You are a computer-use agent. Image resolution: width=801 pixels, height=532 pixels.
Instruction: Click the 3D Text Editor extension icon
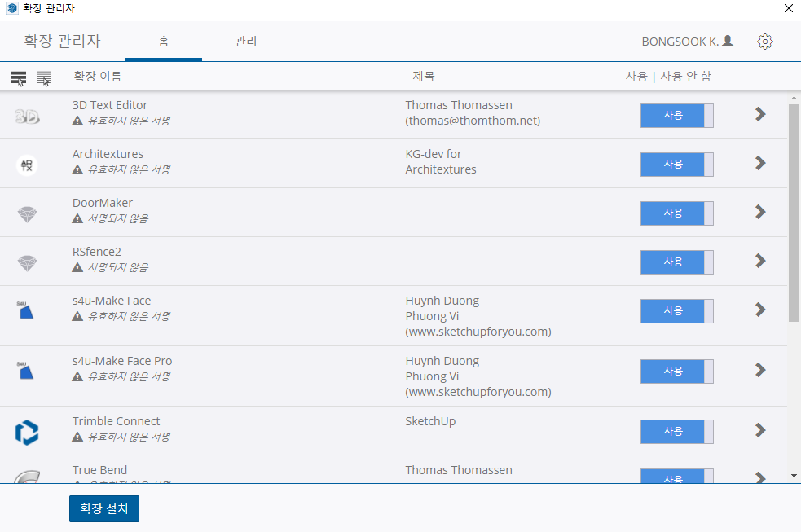click(x=27, y=117)
